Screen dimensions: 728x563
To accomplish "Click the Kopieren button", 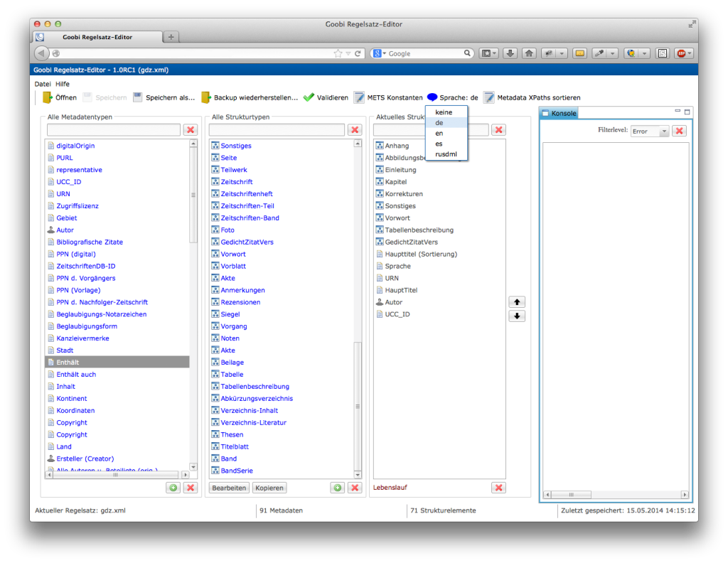I will click(x=269, y=488).
